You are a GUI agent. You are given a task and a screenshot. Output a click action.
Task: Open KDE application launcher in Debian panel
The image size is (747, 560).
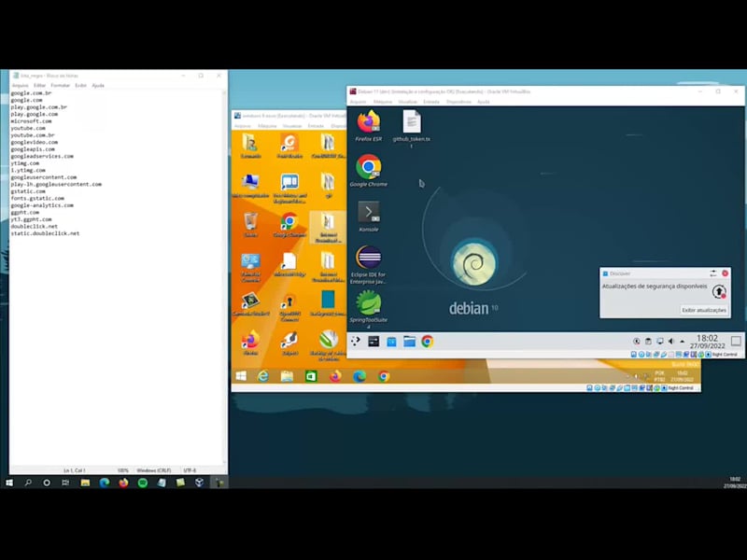tap(356, 341)
